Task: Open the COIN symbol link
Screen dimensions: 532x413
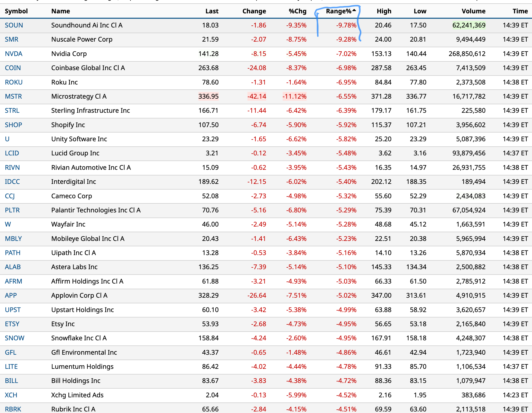Action: [13, 68]
